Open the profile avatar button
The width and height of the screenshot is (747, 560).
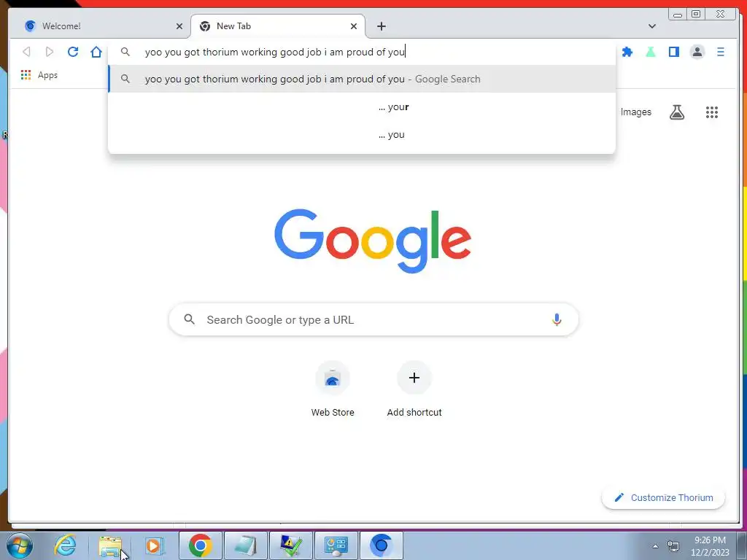[x=697, y=52]
